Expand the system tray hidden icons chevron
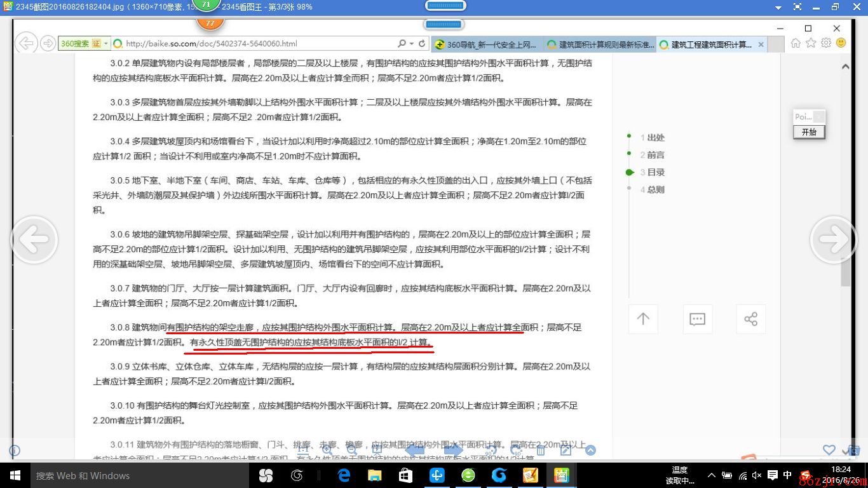868x488 pixels. coord(711,475)
